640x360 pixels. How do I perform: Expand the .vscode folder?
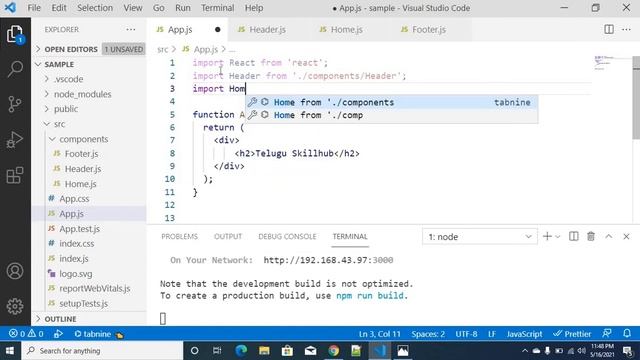point(89,79)
